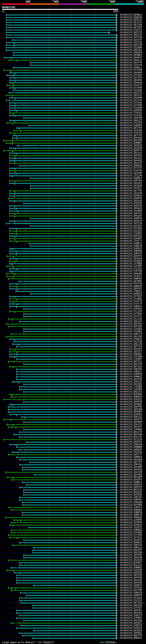
Task: Select the UniRef100_Q2XTE0 label
Action: 131,77
